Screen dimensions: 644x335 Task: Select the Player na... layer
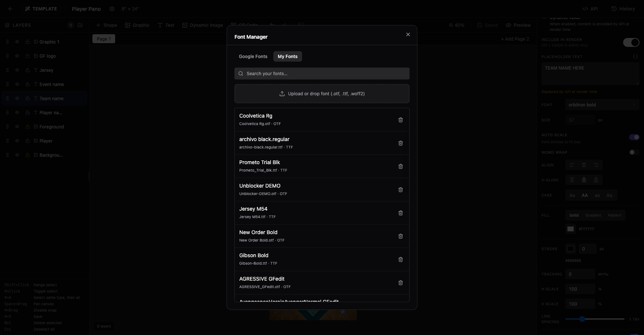coord(45,113)
